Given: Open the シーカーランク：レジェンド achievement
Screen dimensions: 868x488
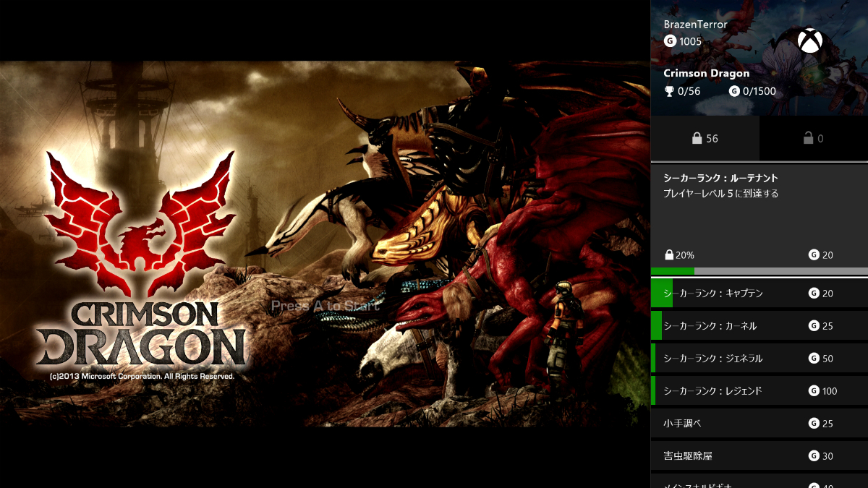Looking at the screenshot, I should coord(759,390).
